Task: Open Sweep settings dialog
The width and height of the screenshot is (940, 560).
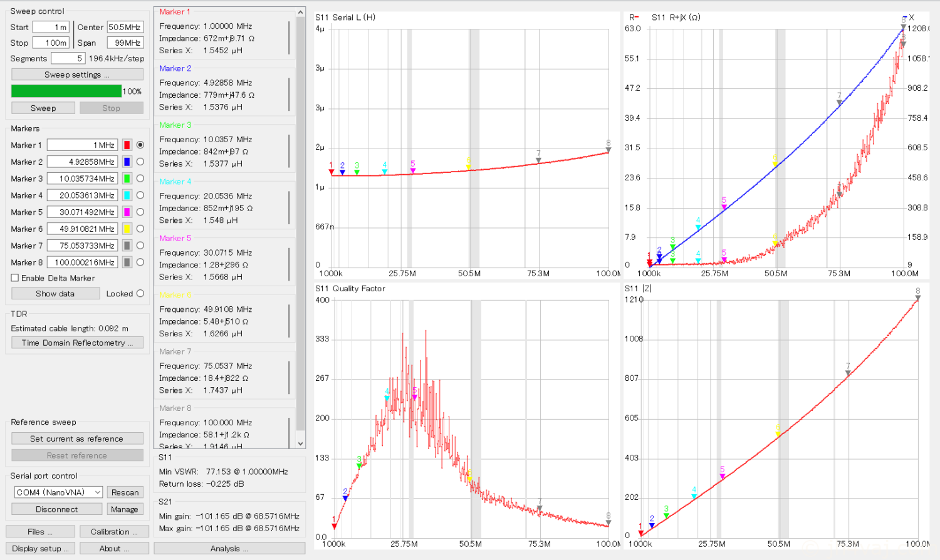Action: (77, 75)
